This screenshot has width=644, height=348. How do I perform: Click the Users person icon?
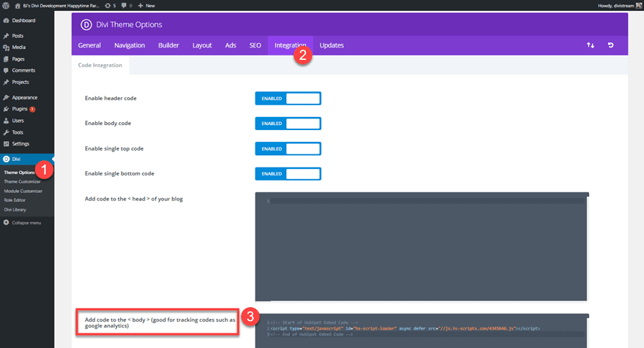pyautogui.click(x=6, y=121)
